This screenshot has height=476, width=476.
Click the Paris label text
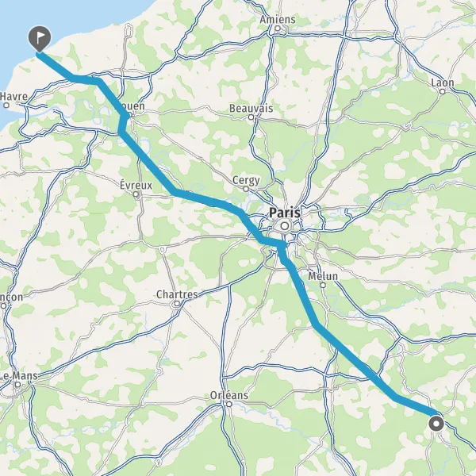285,213
